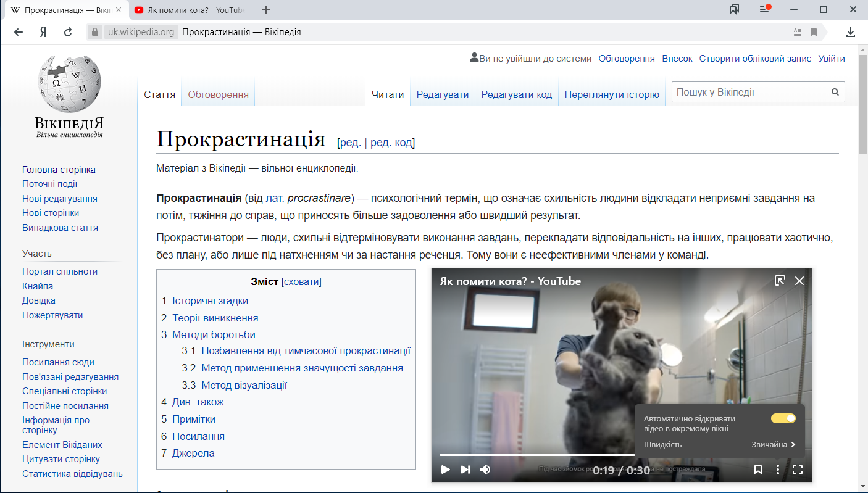Play the picture-in-picture video

[x=445, y=470]
